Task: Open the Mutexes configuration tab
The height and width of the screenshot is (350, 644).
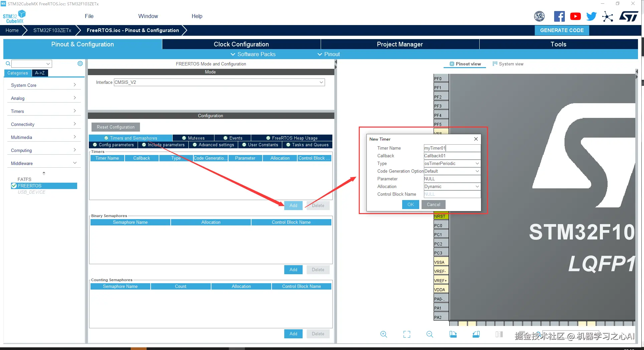Action: pos(193,138)
